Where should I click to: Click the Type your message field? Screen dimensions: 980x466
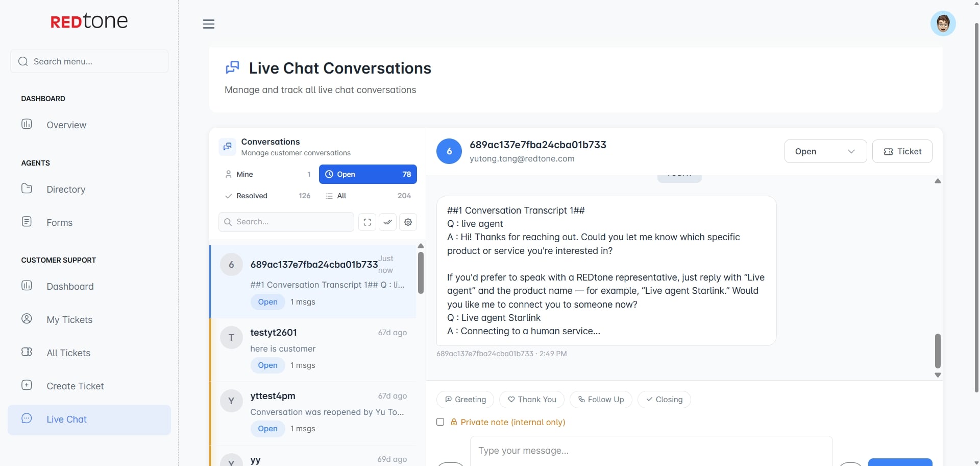[x=651, y=451]
